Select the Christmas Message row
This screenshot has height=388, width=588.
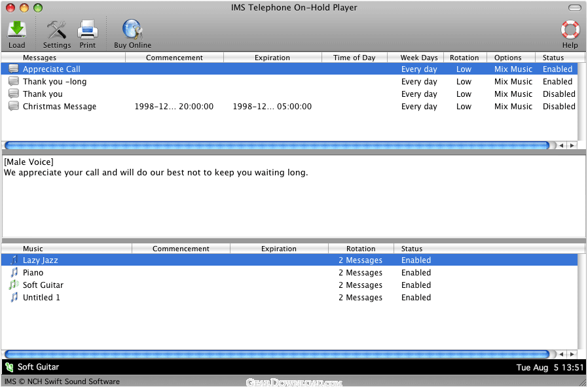pos(289,106)
